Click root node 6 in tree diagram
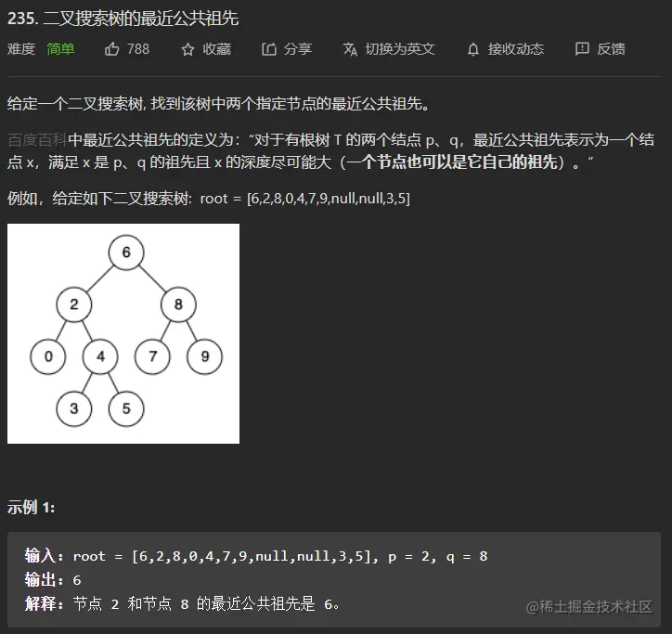672x634 pixels. [x=126, y=252]
